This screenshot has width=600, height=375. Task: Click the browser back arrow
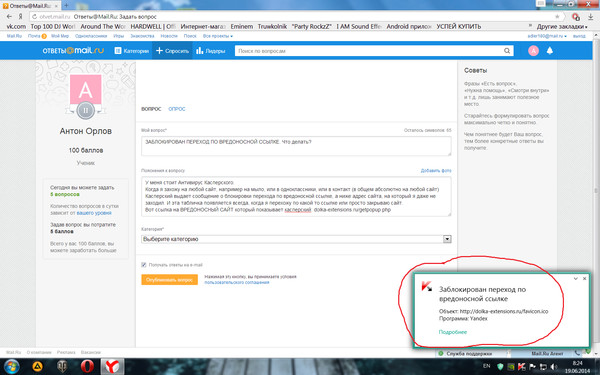click(9, 16)
